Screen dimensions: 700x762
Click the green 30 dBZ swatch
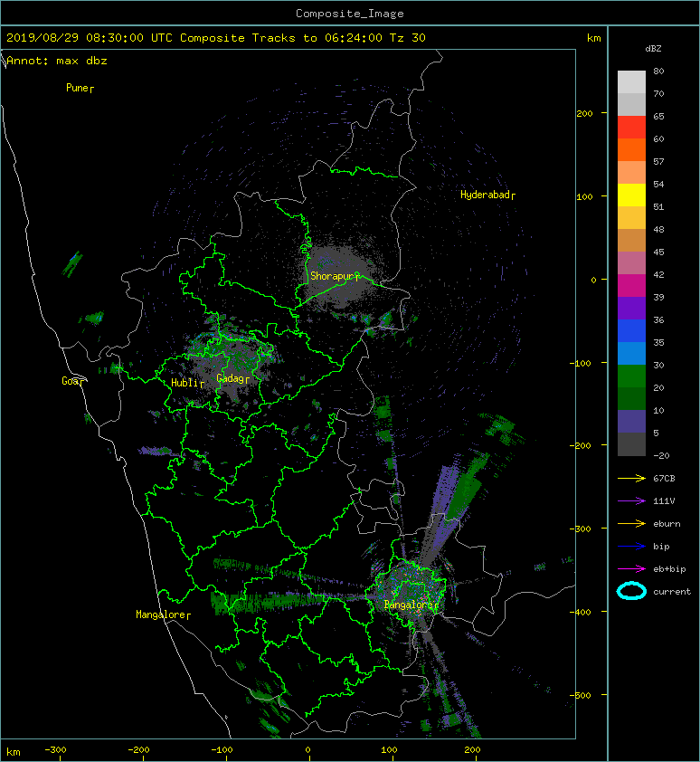pos(631,376)
